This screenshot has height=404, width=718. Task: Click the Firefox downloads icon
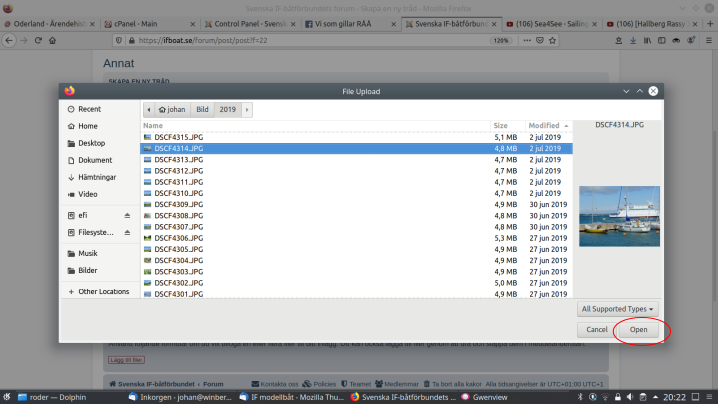coord(633,40)
